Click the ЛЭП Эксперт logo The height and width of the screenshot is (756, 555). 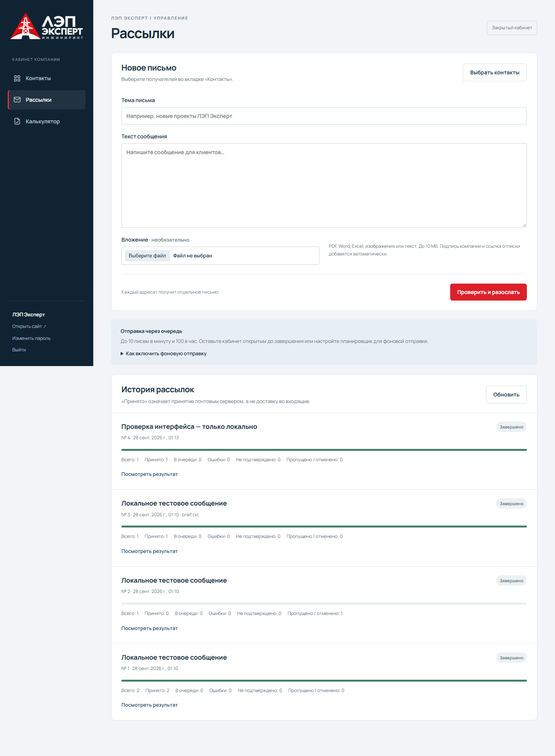47,26
